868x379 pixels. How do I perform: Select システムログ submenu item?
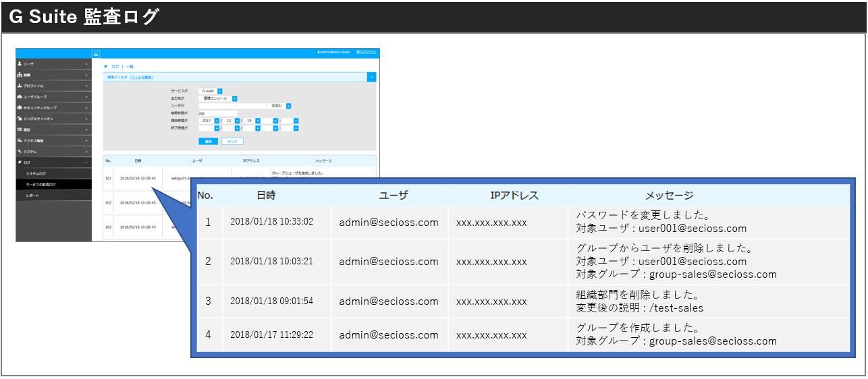[53, 173]
